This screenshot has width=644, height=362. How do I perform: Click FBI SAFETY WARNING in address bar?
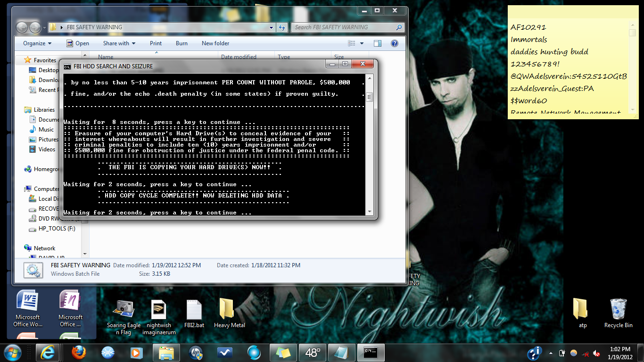coord(95,27)
